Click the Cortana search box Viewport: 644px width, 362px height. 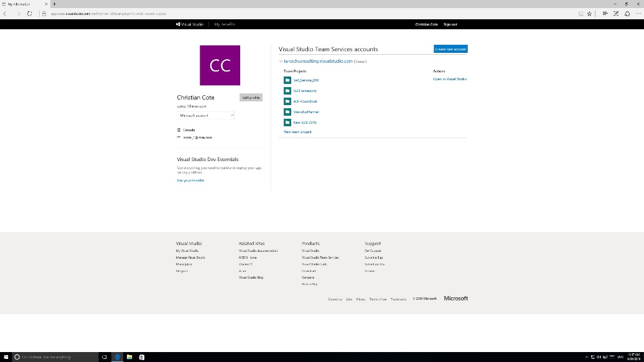tap(55, 357)
